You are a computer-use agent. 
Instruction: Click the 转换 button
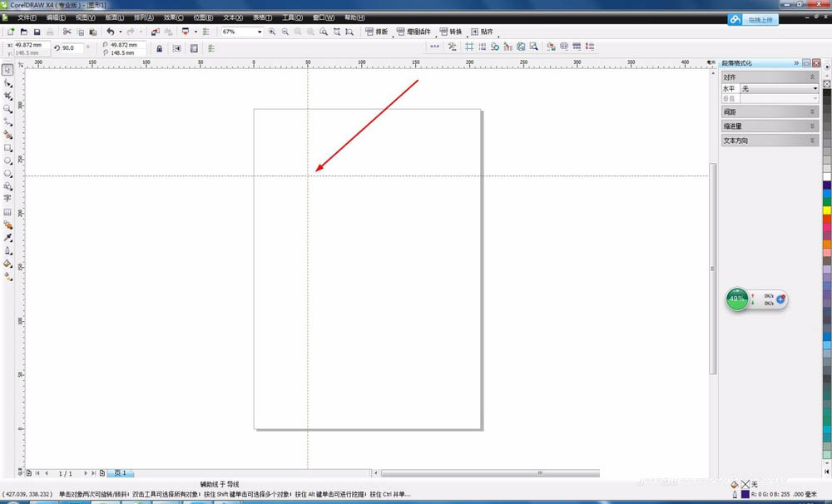(451, 32)
